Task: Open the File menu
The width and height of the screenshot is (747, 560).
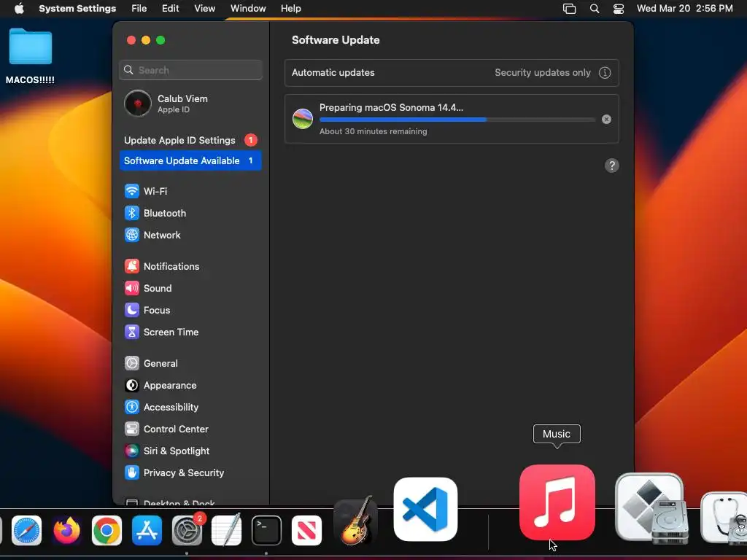Action: pyautogui.click(x=139, y=9)
